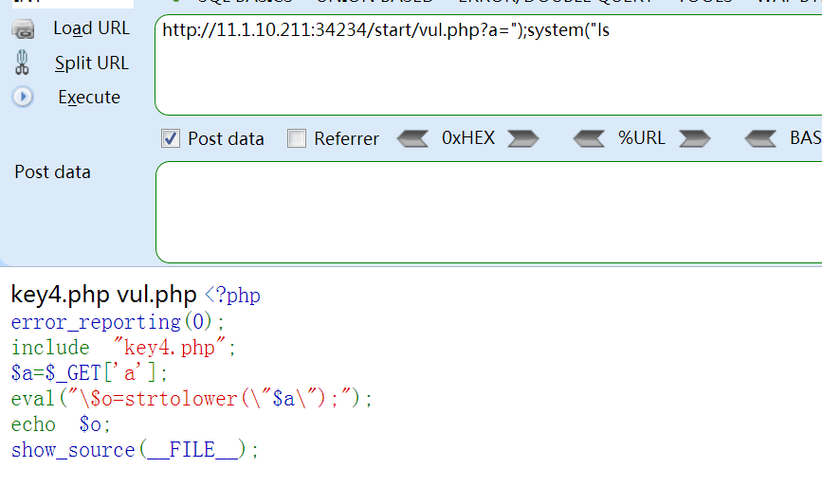Click the Post data side label
822x504 pixels.
pos(52,172)
